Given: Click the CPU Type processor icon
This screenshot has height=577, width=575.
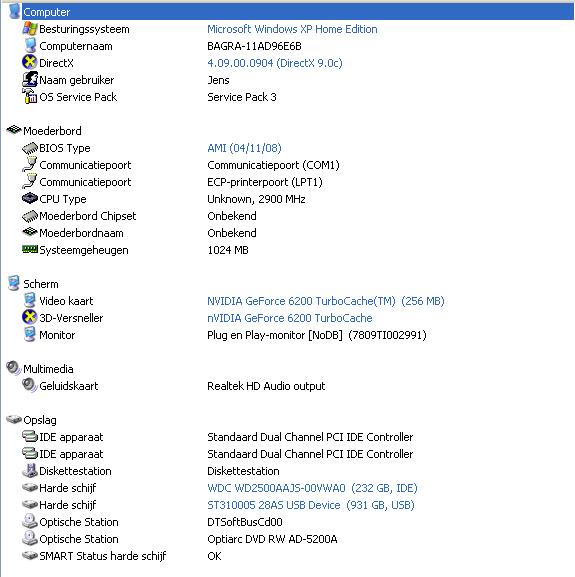Looking at the screenshot, I should (x=30, y=199).
